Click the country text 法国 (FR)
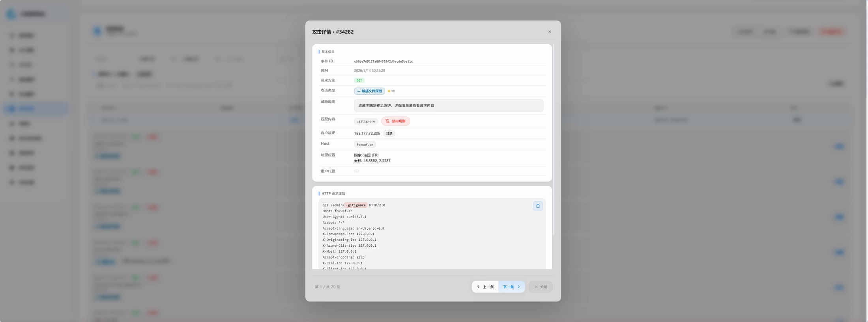Screen dimensions: 868x322 (x=371, y=155)
